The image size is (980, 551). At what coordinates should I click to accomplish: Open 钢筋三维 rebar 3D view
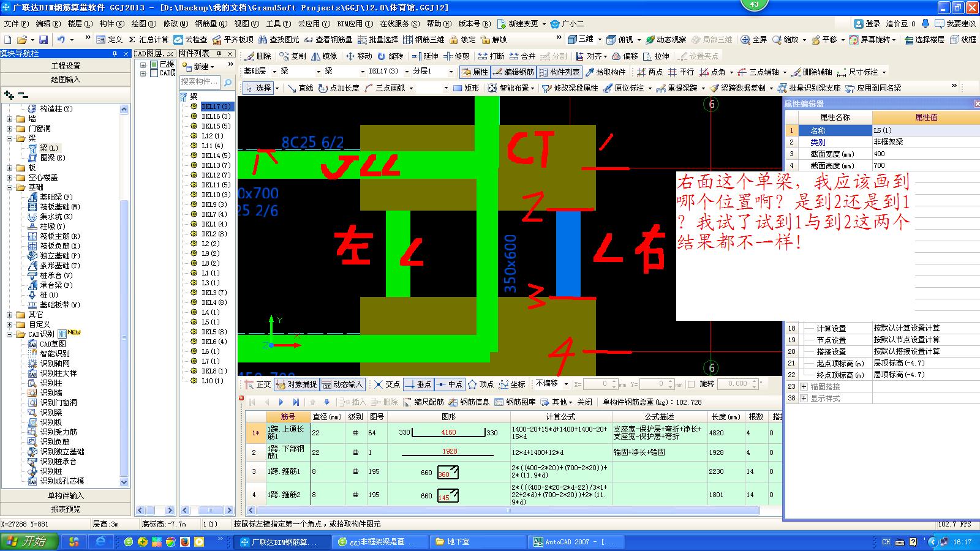tap(424, 39)
